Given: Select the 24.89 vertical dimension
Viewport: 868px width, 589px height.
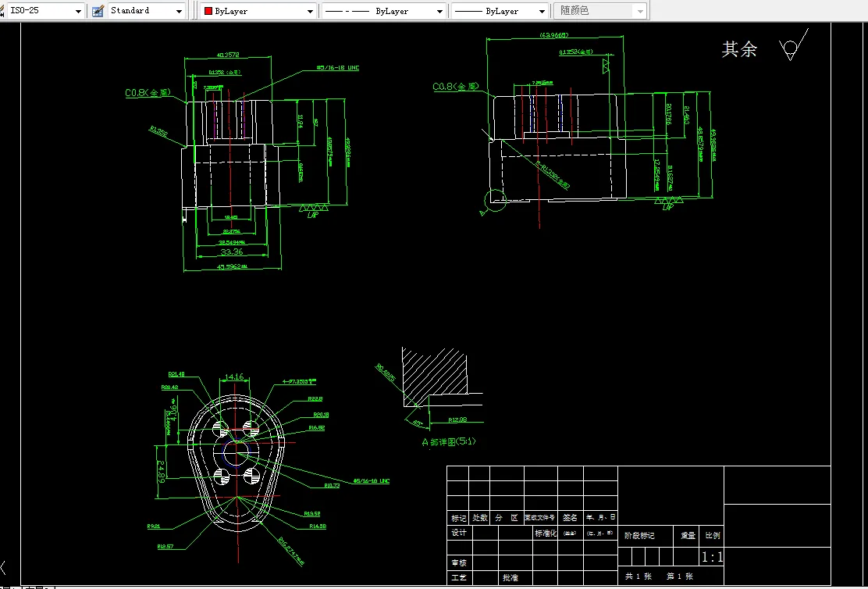Looking at the screenshot, I should click(x=162, y=472).
